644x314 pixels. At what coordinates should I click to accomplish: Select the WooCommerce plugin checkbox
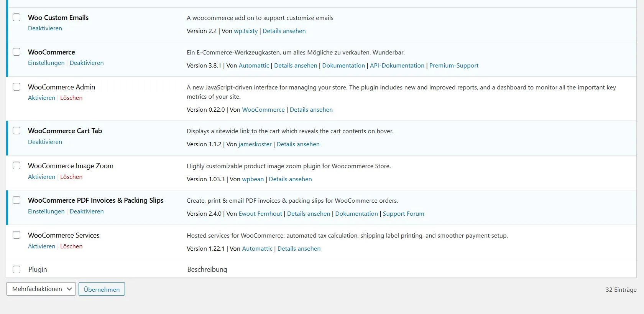pos(16,52)
